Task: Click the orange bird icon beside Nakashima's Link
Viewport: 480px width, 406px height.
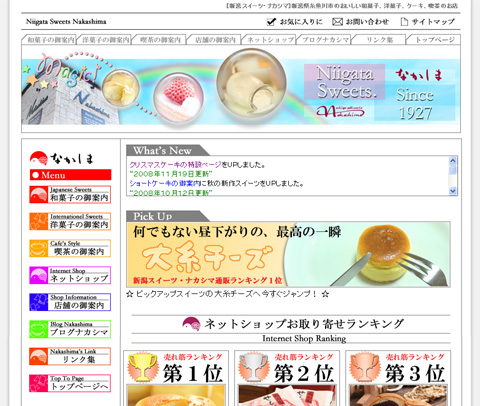Action: (39, 356)
